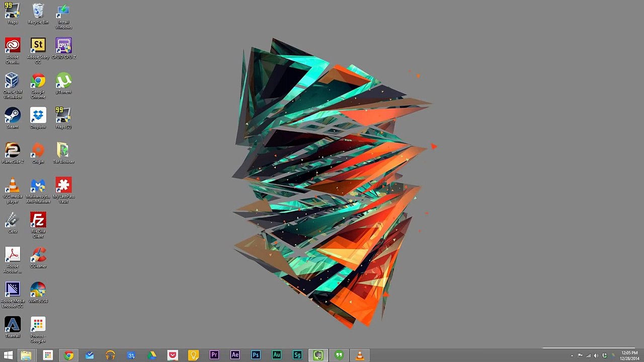Select the Celtx desktop icon
Viewport: 644px width, 362px height.
(13, 223)
